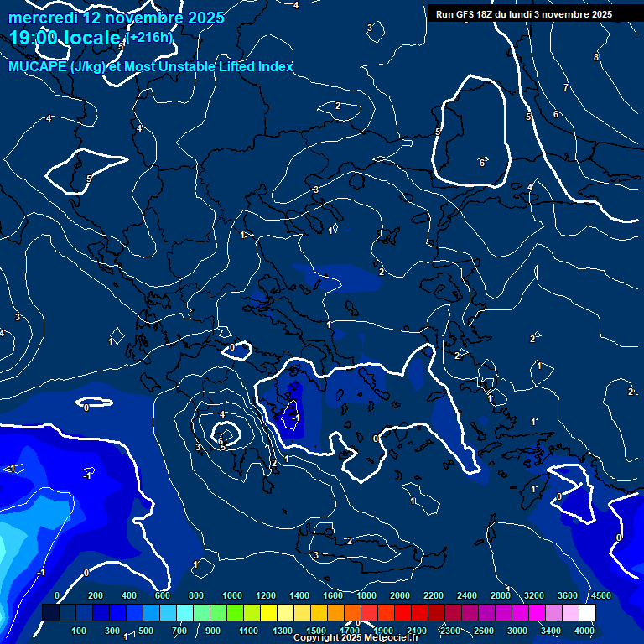644x644 pixels.
Task: Pick the pure red 2000–2100 legend swatch
Action: pos(402,612)
